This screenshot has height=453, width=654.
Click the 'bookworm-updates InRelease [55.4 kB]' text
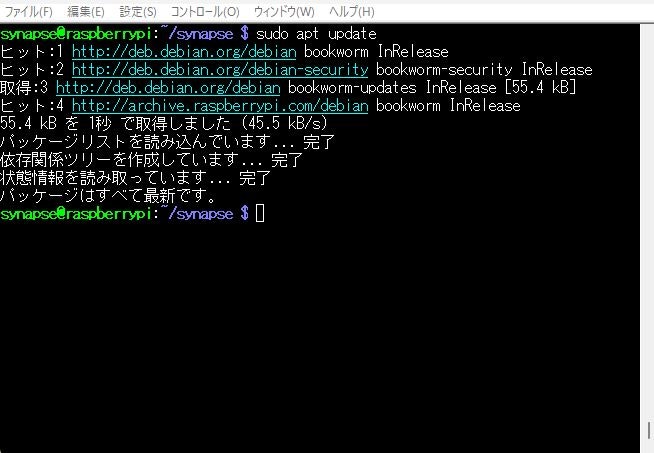point(432,88)
